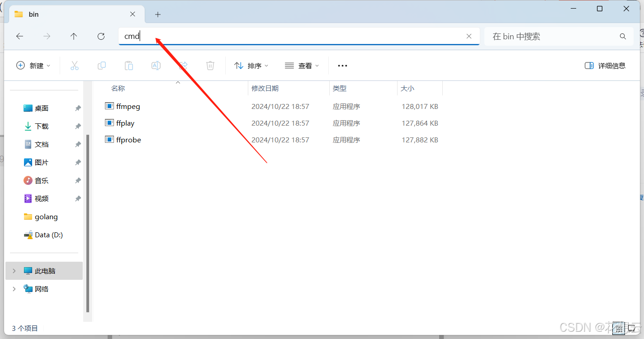Viewport: 644px width, 339px height.
Task: Click the Cut scissors icon
Action: (75, 66)
